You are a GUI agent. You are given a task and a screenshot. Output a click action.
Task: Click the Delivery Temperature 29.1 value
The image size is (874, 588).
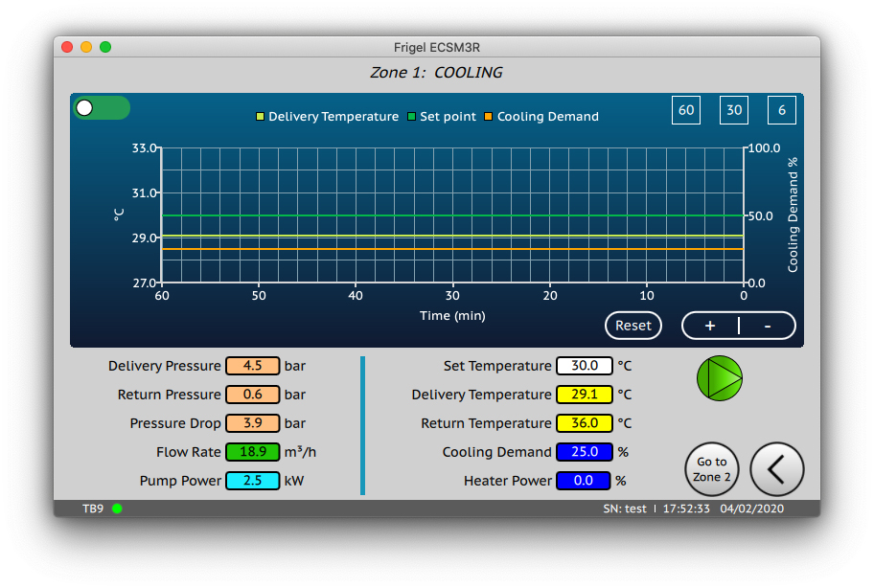[x=585, y=395]
